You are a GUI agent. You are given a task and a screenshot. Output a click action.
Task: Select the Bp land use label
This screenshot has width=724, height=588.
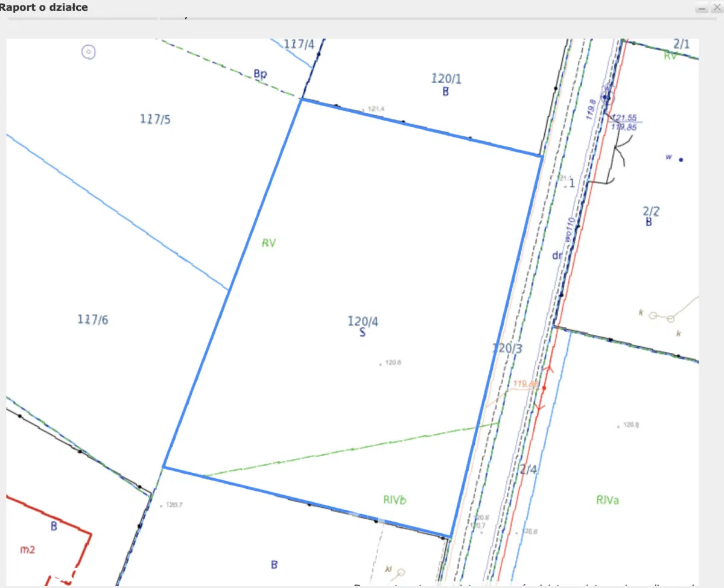point(260,74)
